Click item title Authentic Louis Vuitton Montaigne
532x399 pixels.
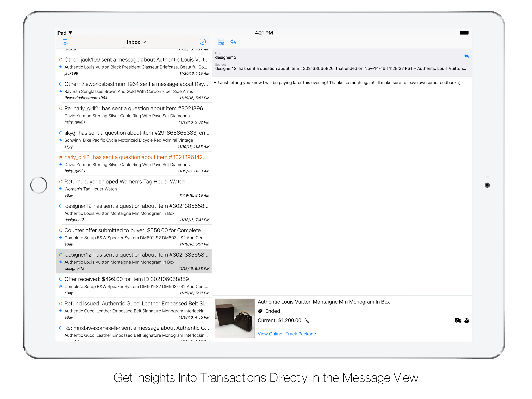(x=324, y=302)
